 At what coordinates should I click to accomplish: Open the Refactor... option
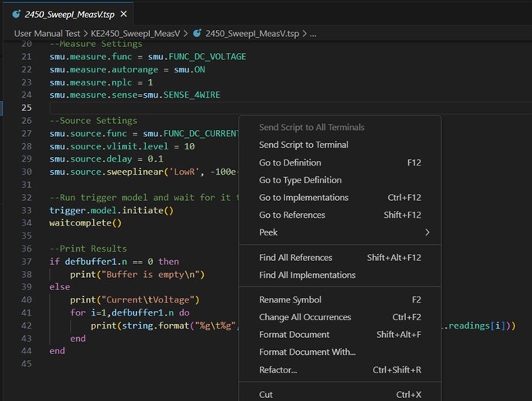click(x=278, y=369)
